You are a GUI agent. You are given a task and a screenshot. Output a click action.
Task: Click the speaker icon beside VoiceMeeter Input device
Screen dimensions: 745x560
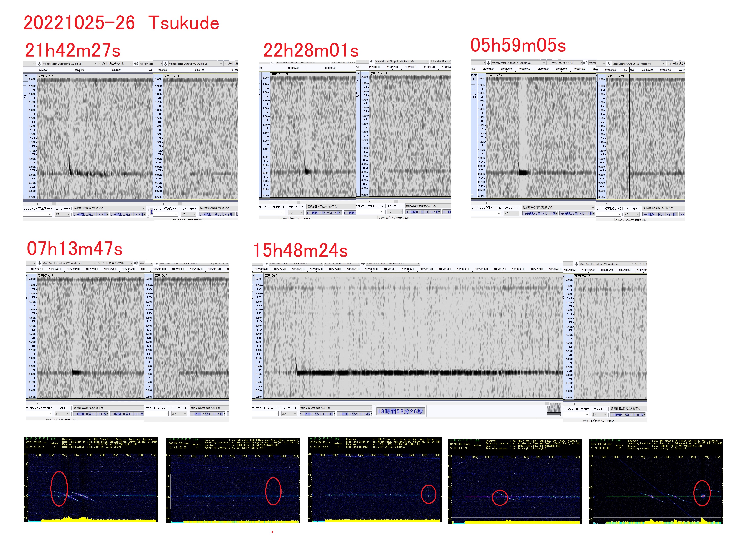tap(363, 263)
